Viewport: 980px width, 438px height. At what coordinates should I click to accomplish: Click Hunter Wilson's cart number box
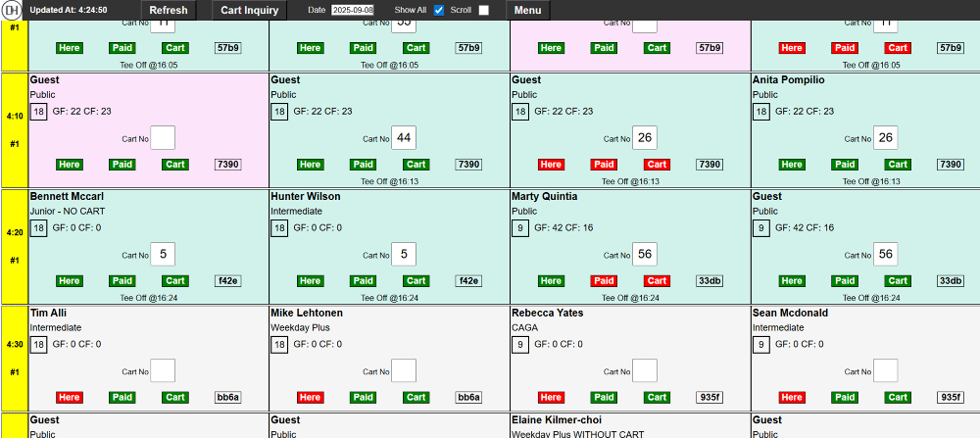403,255
